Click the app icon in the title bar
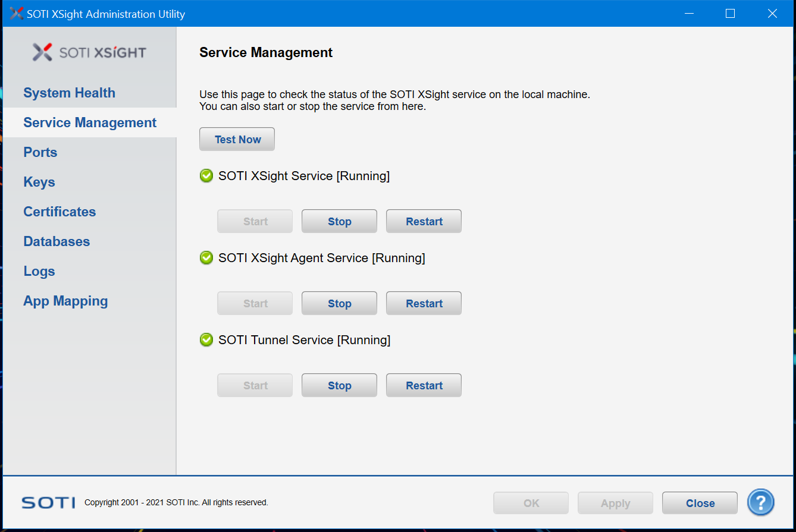 pos(16,14)
